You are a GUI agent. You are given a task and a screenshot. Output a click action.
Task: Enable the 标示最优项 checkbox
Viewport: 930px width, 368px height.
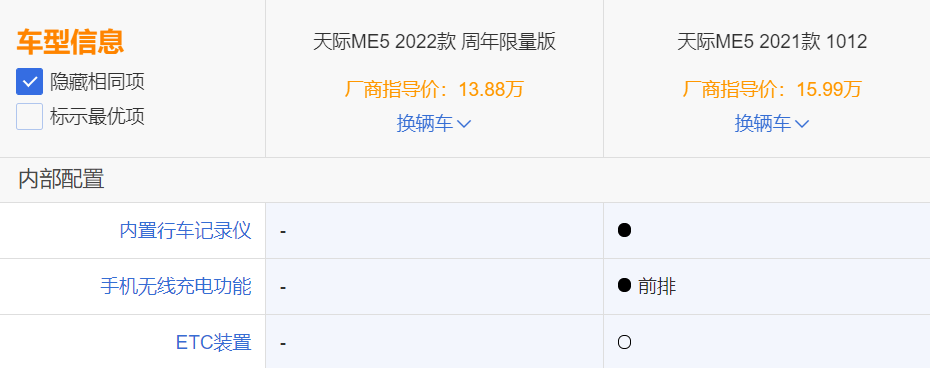pyautogui.click(x=29, y=116)
